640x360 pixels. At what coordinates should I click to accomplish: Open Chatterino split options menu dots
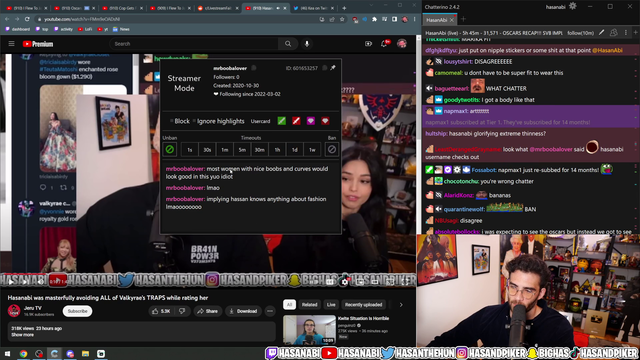pos(626,33)
